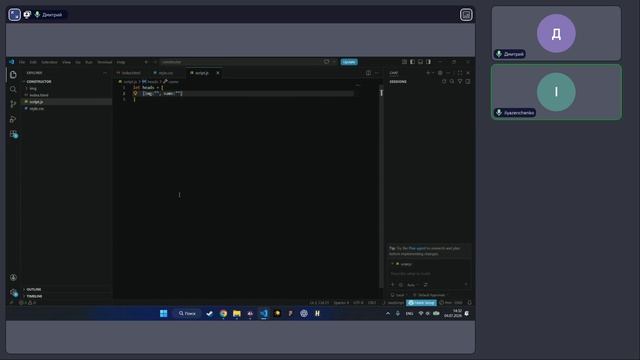The image size is (640, 360).
Task: Open the Manage gear icon in the activity bar
Action: point(13,292)
